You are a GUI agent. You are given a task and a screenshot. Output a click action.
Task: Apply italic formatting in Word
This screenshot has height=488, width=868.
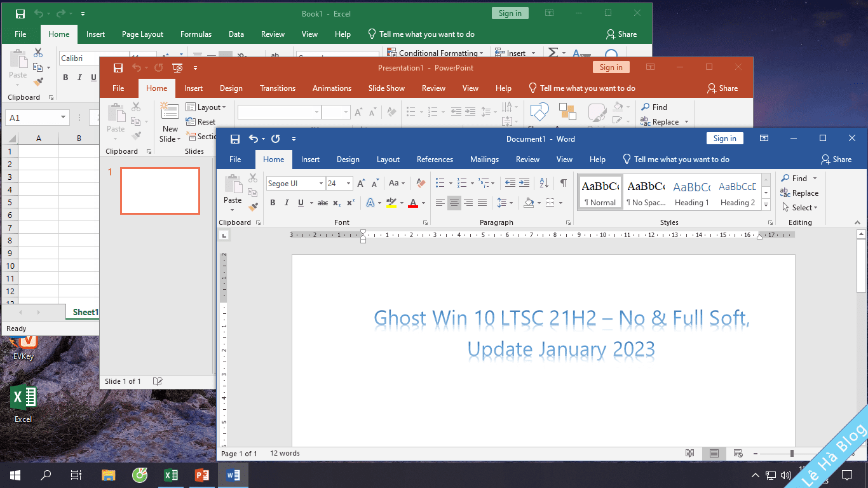(287, 203)
